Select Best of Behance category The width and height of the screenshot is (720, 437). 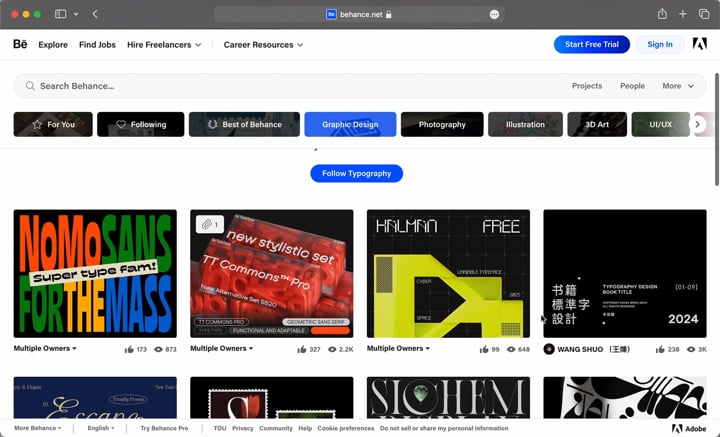[244, 124]
